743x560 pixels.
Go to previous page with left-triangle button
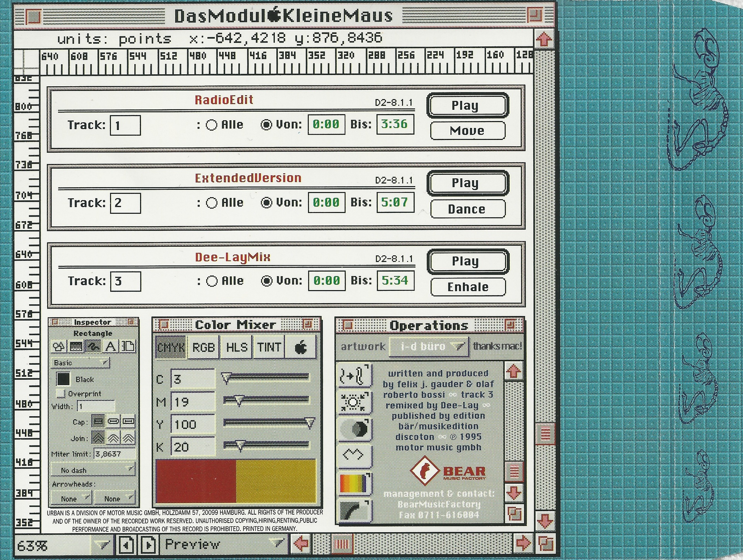click(127, 545)
